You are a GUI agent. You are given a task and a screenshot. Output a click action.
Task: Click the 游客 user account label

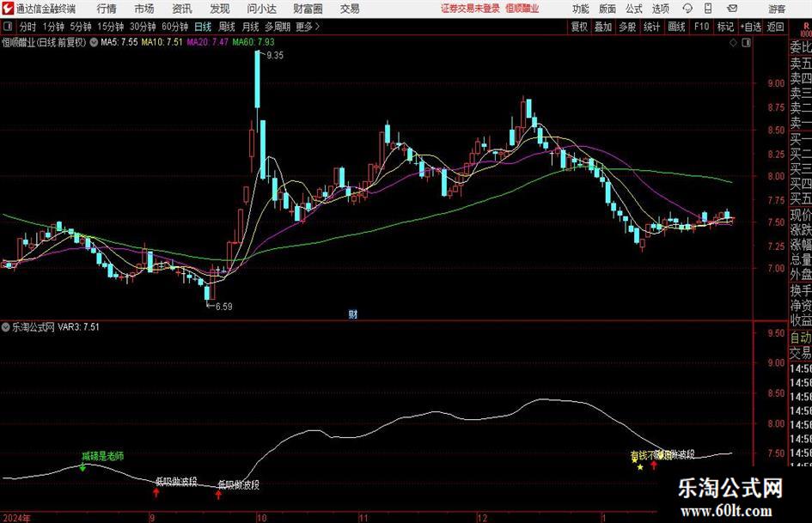[776, 9]
